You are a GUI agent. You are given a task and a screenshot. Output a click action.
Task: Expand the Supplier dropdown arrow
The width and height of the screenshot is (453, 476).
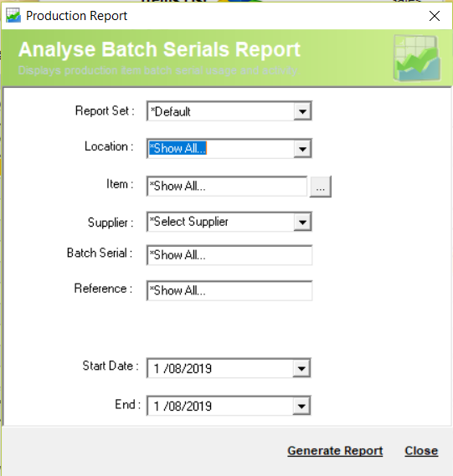click(302, 222)
